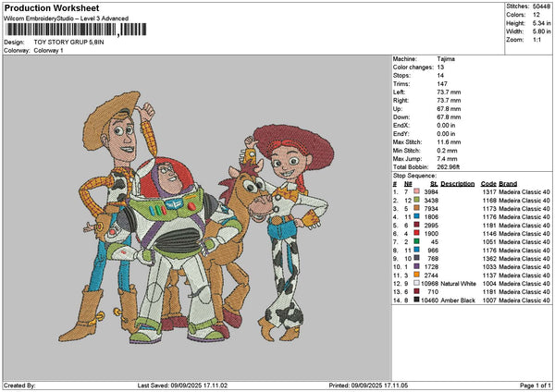Click the dark red swatch in the 710 row
Screen dimensions: 555x392
pos(416,291)
